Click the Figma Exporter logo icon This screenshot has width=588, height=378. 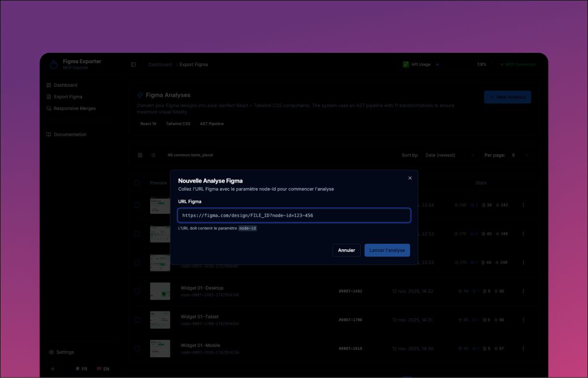(54, 65)
